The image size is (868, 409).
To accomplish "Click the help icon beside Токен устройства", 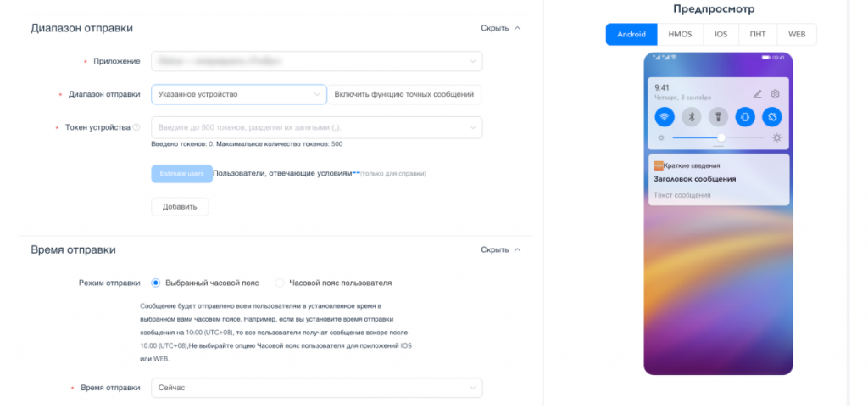I will [136, 127].
